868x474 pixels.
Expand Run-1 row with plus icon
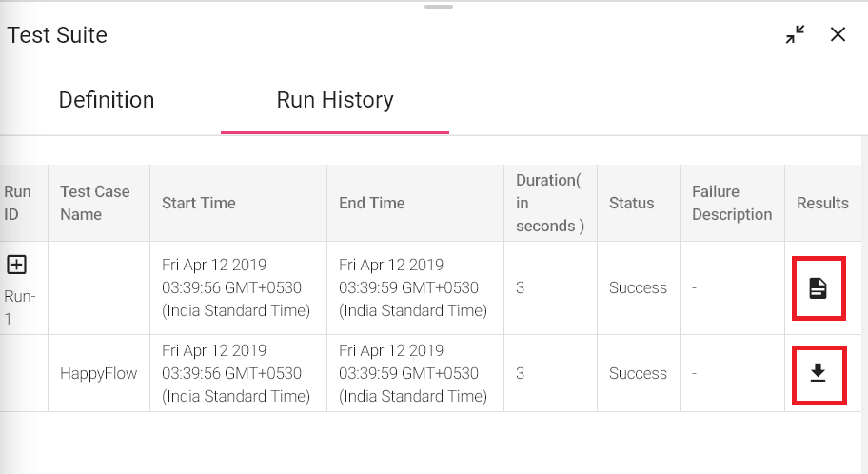click(16, 265)
